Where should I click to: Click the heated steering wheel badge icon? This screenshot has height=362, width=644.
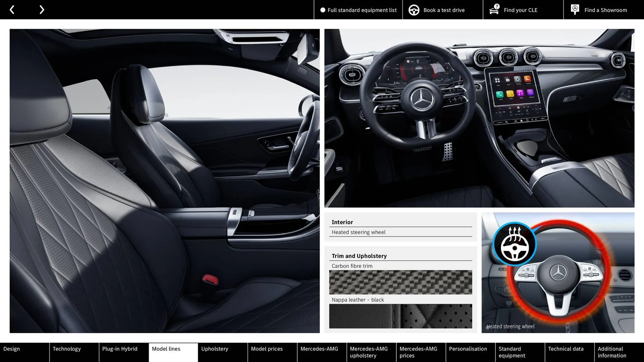click(x=514, y=244)
